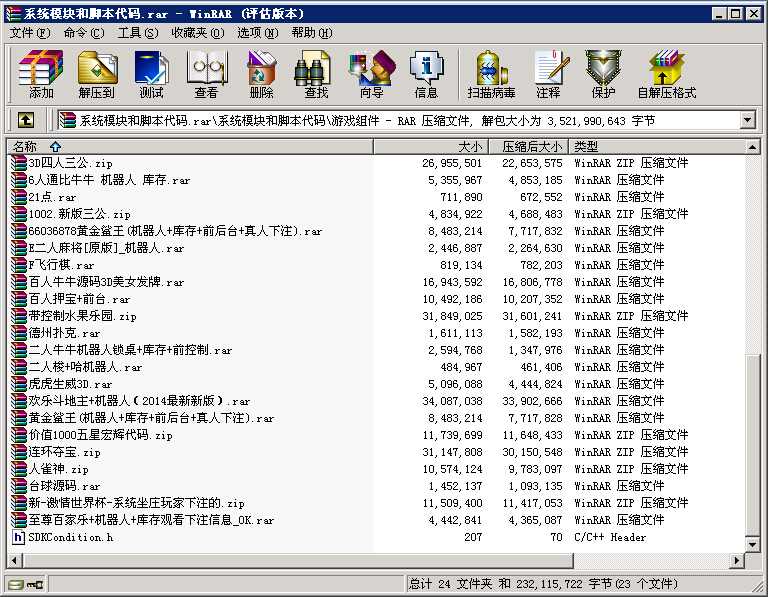Click archive icon of F飞行棋.rar

19,265
